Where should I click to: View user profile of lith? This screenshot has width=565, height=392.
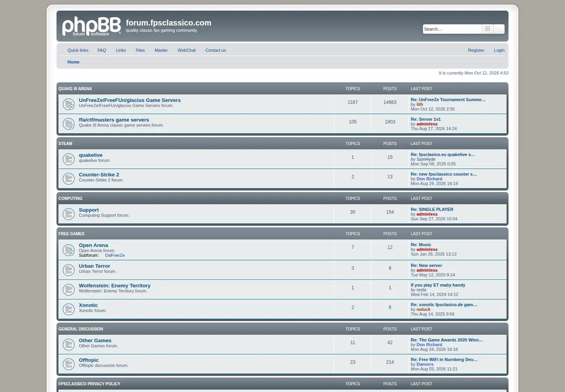[419, 104]
